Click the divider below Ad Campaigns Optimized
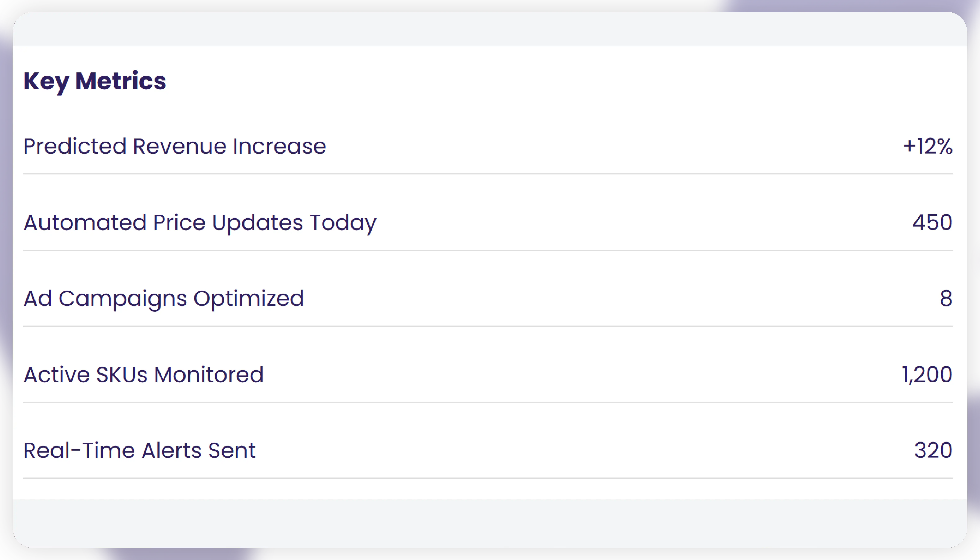The image size is (980, 560). click(x=488, y=326)
